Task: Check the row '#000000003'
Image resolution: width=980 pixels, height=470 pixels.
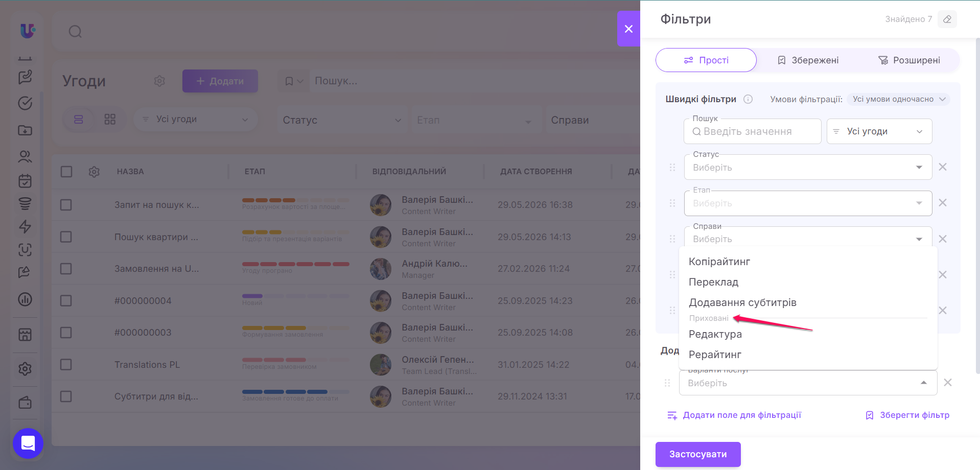Action: point(66,333)
